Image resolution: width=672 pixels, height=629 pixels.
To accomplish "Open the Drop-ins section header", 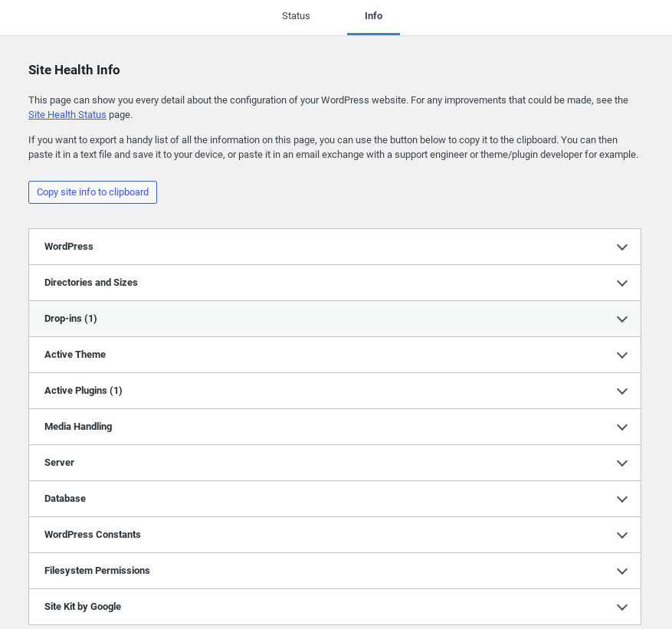I will [x=334, y=319].
